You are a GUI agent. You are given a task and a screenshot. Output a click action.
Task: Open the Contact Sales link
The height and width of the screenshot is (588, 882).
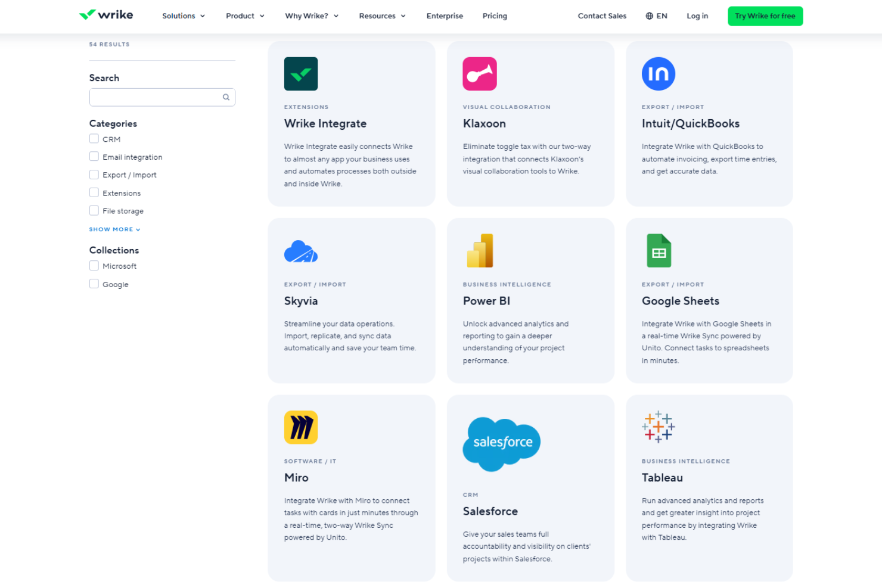(x=602, y=16)
